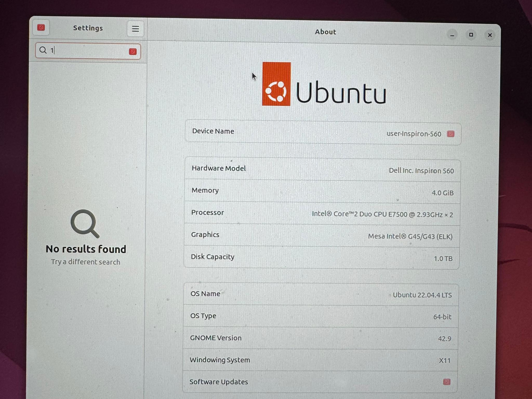Screen dimensions: 532x399
Task: Open the Software Updates row
Action: [x=320, y=382]
